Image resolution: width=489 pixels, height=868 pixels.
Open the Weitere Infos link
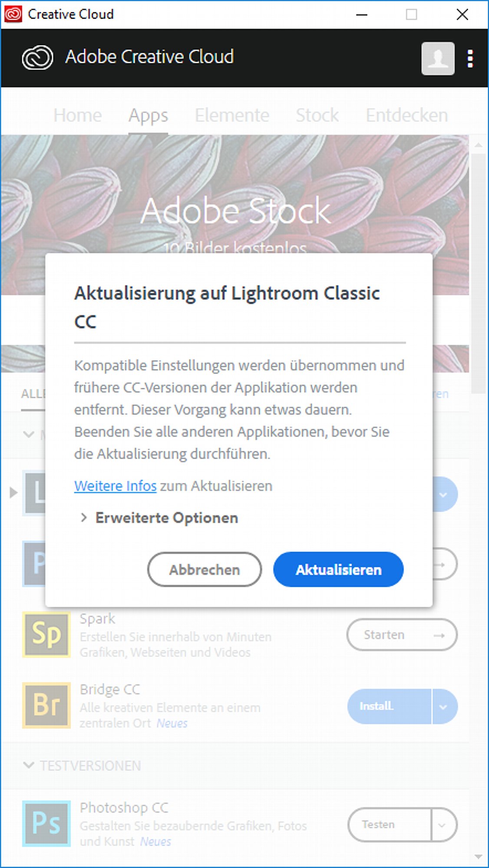[116, 486]
